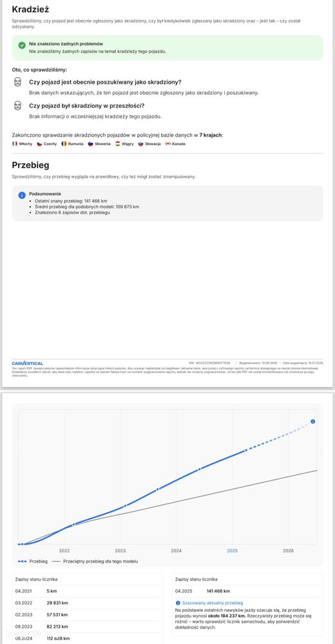Click the Czech flag icon for Czechy
335x644 pixels.
click(40, 144)
